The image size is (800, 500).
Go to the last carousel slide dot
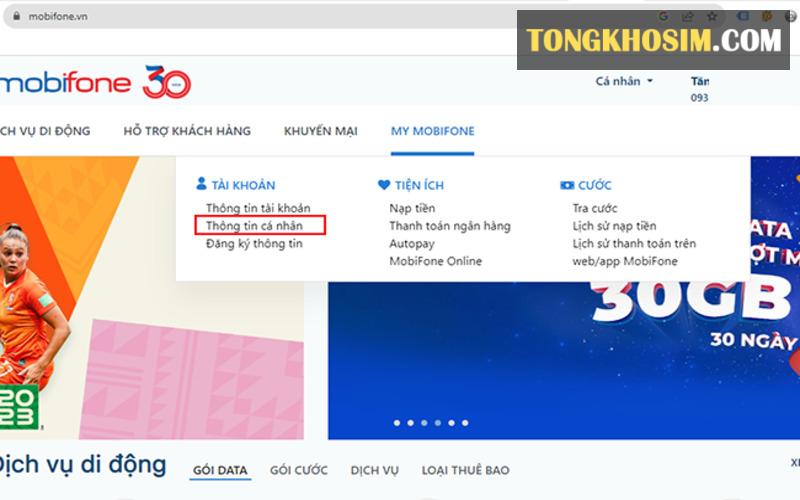pos(465,423)
